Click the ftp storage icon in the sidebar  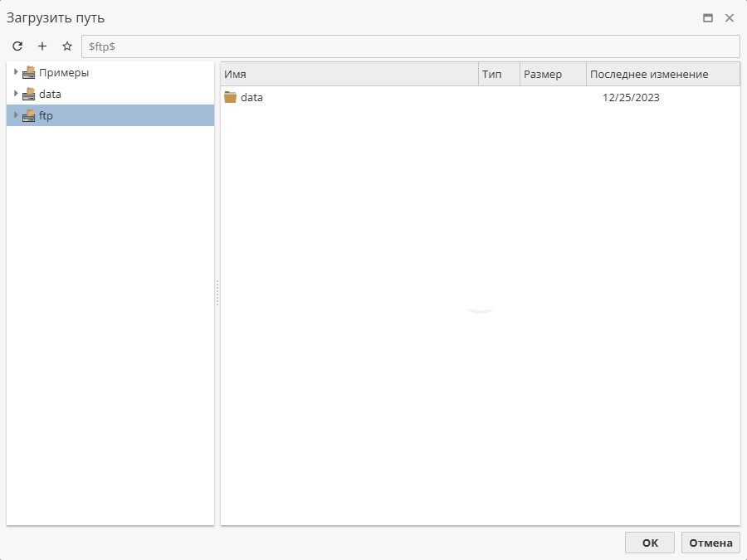pos(28,115)
